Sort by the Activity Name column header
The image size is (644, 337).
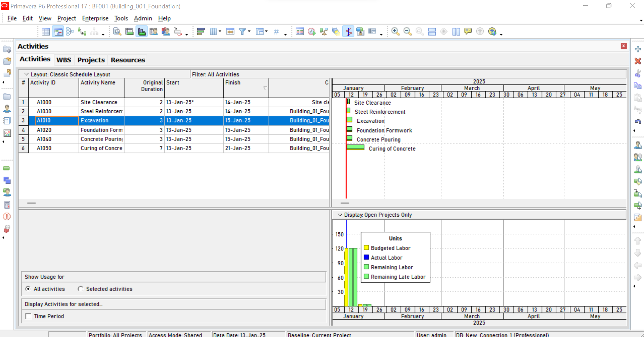click(x=102, y=88)
